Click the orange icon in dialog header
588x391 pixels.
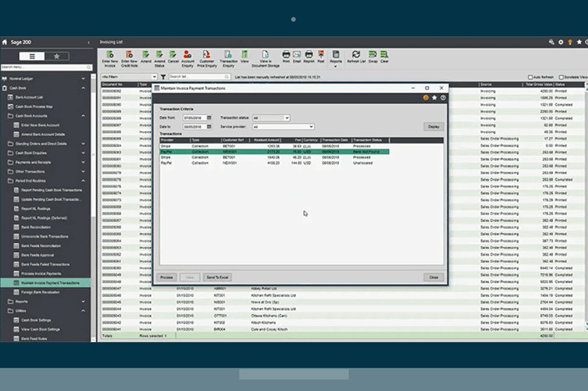(x=426, y=98)
